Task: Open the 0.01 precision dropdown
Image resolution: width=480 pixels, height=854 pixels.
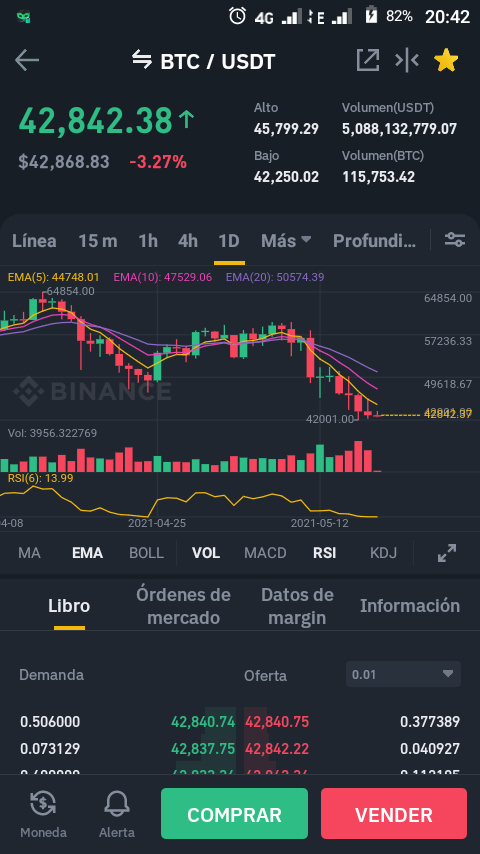Action: (x=404, y=674)
